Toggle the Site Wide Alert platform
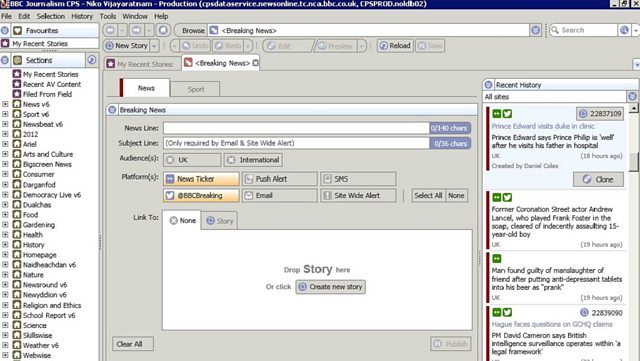 tap(358, 196)
